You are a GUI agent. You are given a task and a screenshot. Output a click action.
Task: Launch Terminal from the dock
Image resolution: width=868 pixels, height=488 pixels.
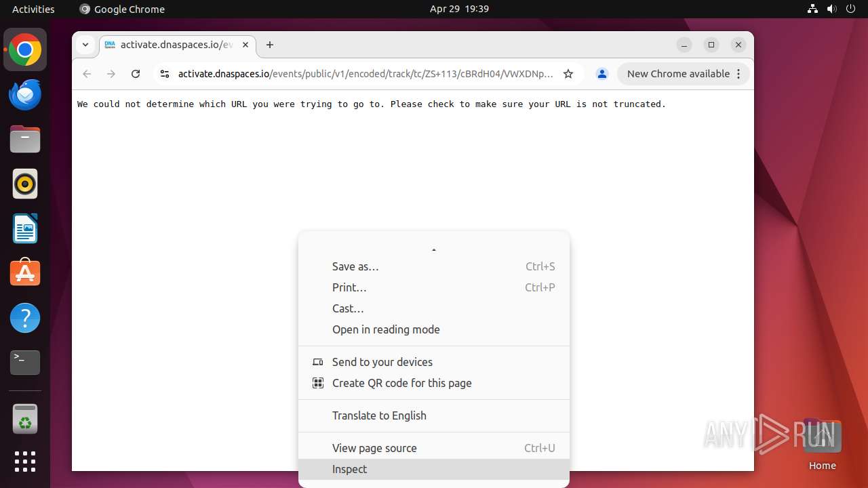tap(25, 363)
